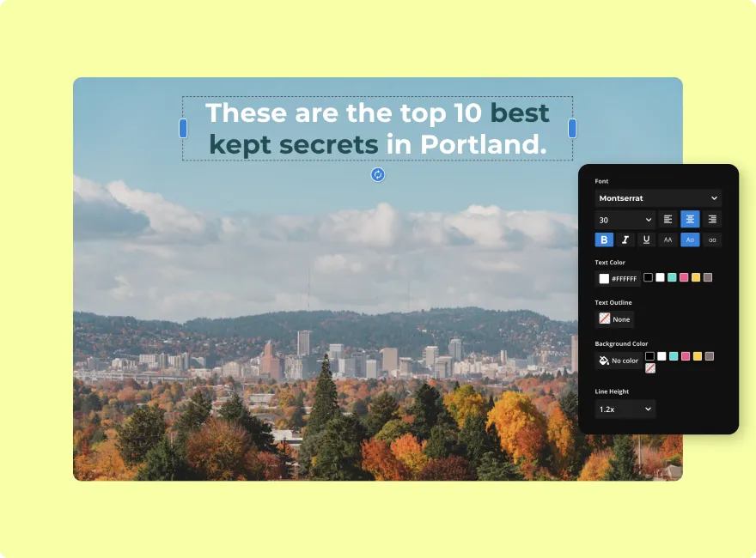Set text to all uppercase AA
The width and height of the screenshot is (756, 558).
coord(668,240)
